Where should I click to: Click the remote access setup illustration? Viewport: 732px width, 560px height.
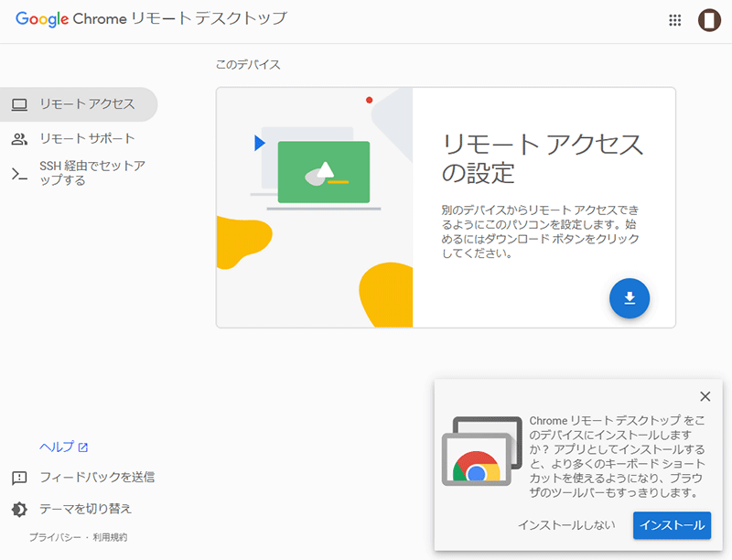click(315, 207)
